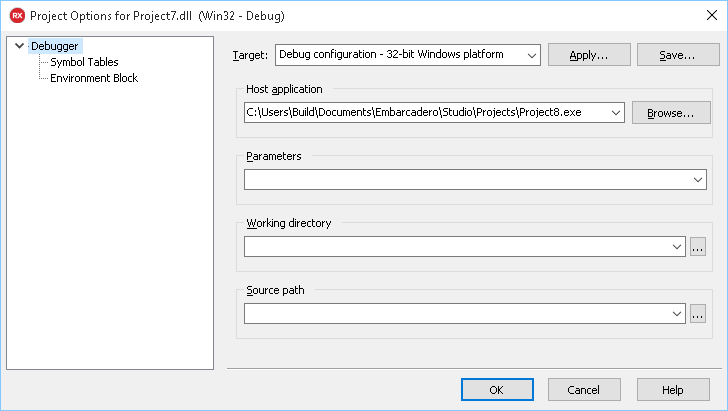Image resolution: width=728 pixels, height=411 pixels.
Task: Click the Source path ellipsis button
Action: tap(698, 314)
